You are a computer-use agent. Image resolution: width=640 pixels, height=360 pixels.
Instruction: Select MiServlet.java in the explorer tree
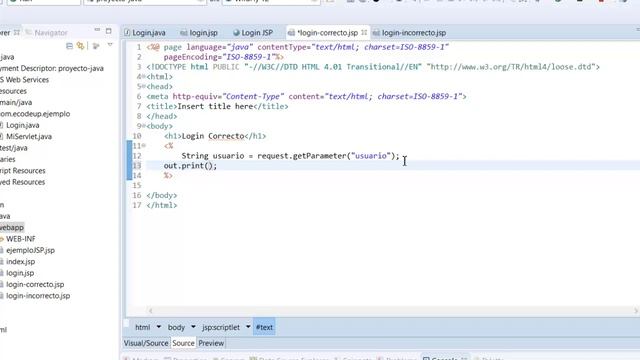coord(29,137)
